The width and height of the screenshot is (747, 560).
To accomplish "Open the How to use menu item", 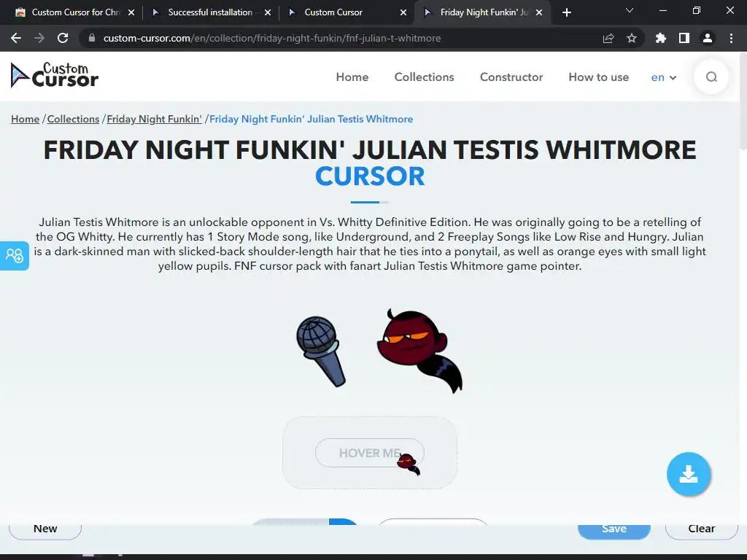I will click(598, 77).
